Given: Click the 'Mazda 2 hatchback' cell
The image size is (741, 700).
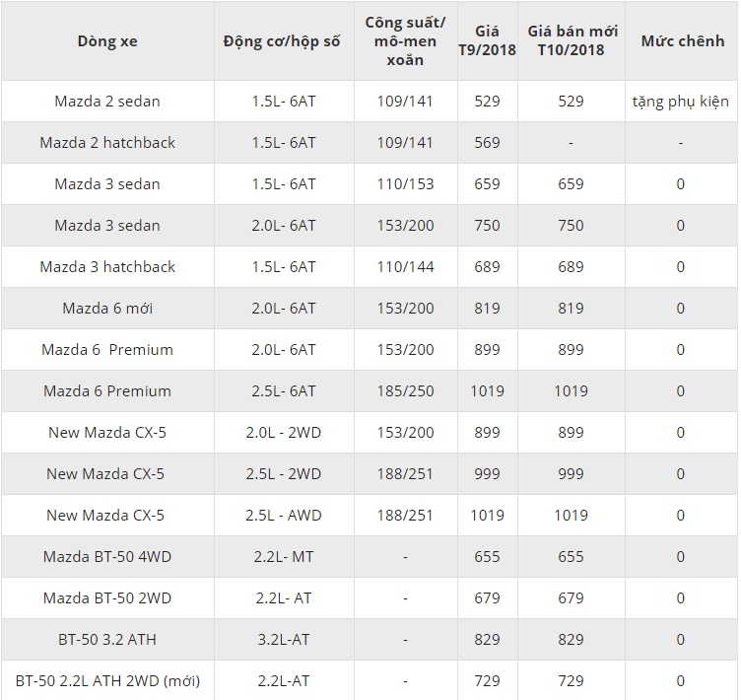Looking at the screenshot, I should pyautogui.click(x=107, y=142).
